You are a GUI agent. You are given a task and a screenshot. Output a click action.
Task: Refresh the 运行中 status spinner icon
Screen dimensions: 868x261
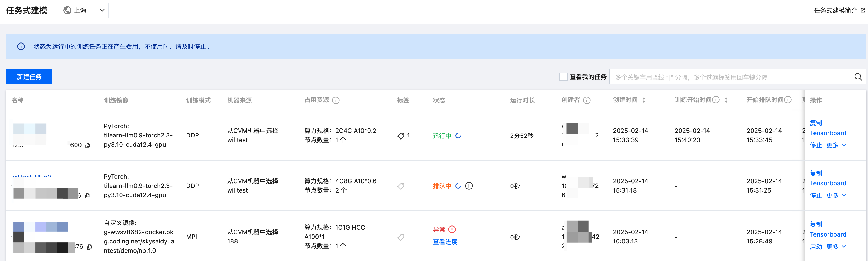click(458, 136)
